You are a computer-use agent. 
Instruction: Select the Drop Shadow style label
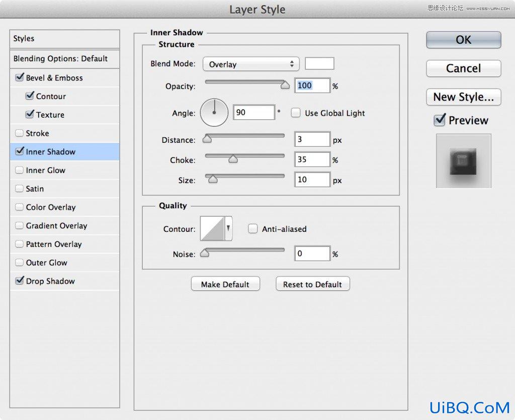tap(51, 281)
